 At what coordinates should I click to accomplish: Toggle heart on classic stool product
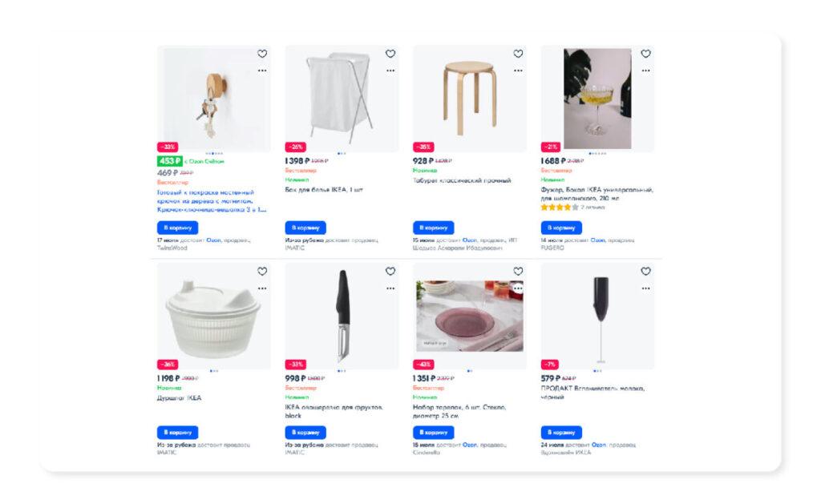tap(519, 54)
